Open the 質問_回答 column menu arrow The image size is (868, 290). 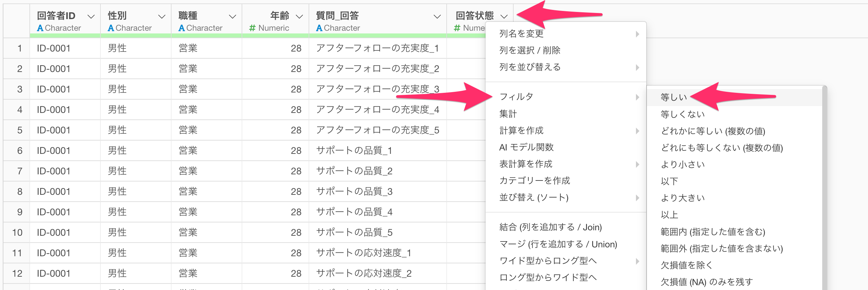(x=437, y=16)
